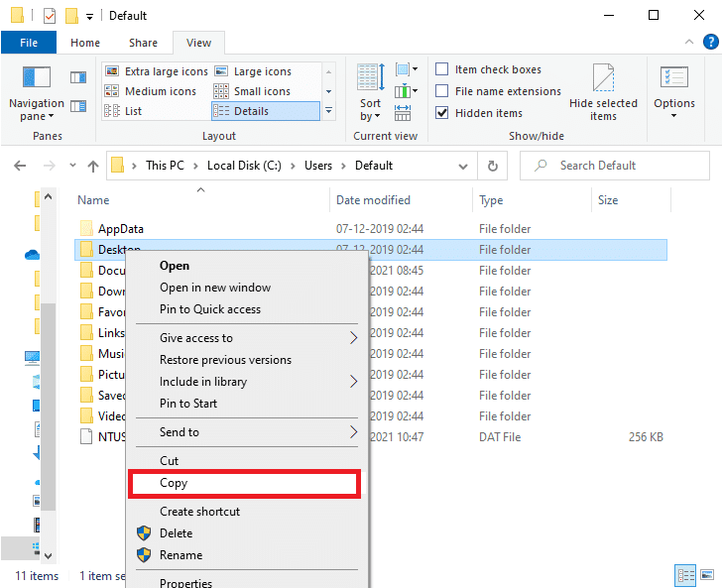
Task: Expand the chevron after Users breadcrumb
Action: [x=343, y=166]
